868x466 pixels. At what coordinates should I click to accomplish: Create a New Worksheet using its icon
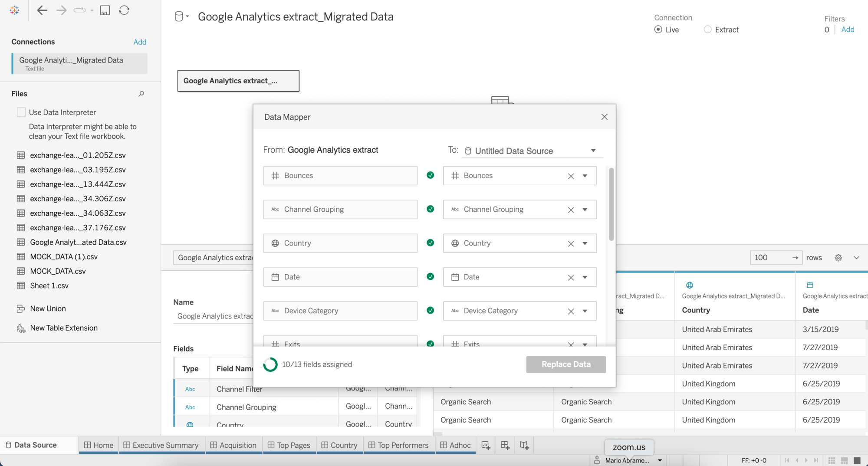486,445
